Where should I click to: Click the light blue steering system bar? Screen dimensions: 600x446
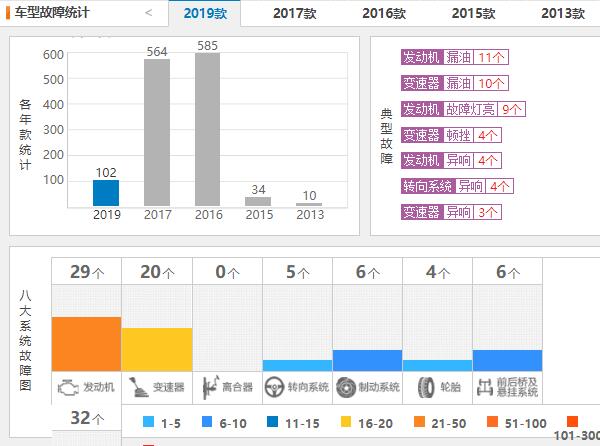[x=297, y=365]
